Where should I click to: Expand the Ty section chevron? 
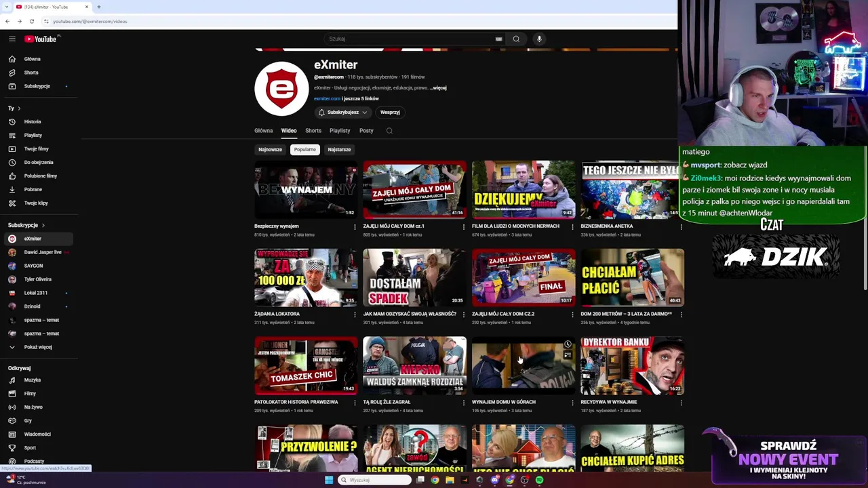pos(19,108)
